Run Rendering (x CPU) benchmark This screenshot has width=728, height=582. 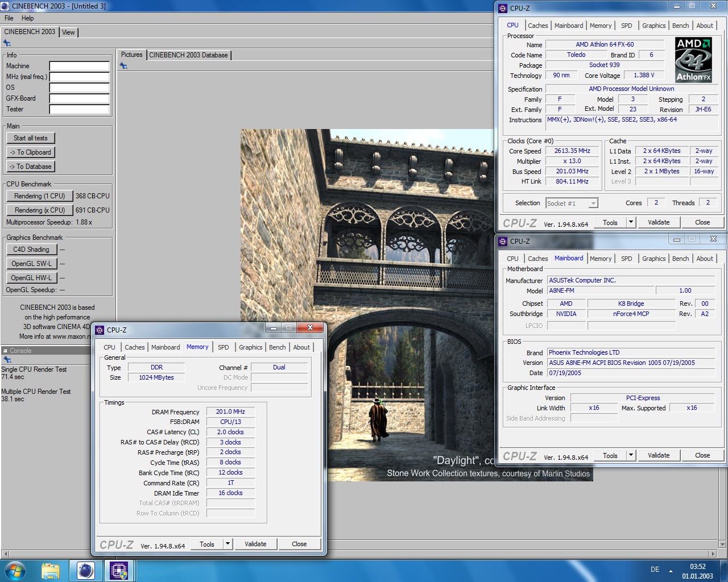(x=40, y=210)
